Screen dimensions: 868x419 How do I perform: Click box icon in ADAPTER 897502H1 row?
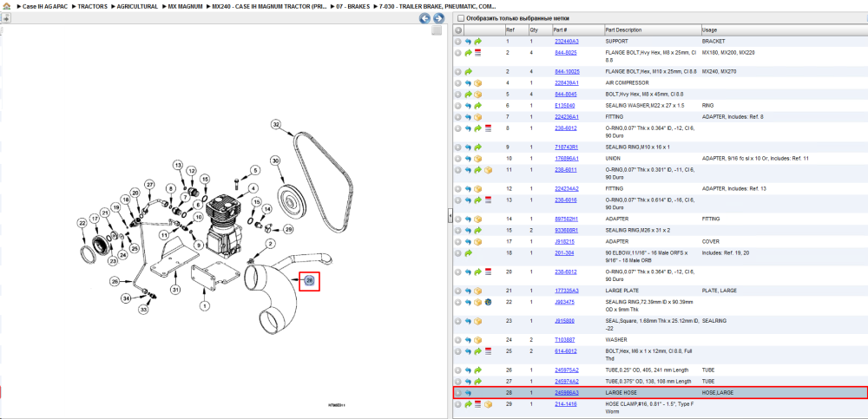tap(477, 219)
